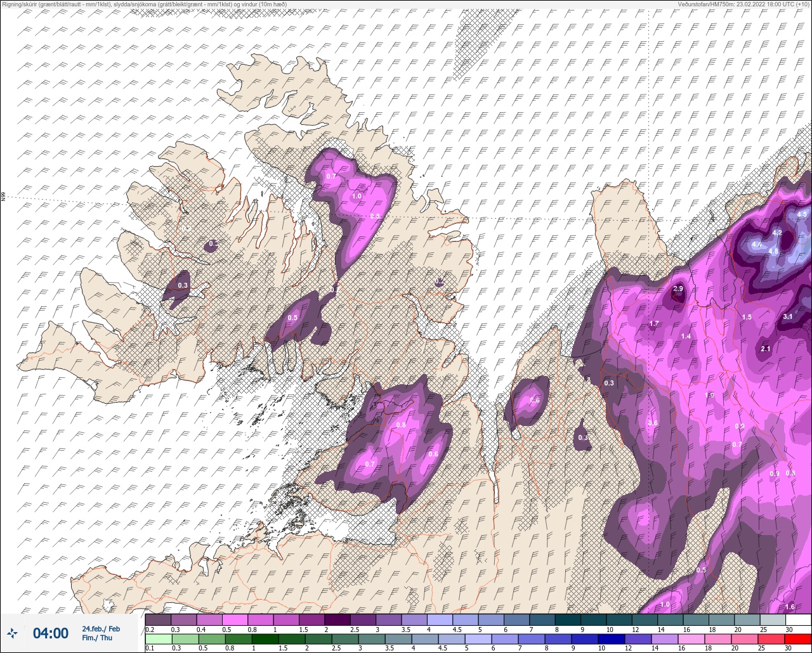Select the snow legend swatch for 4 mm
The width and height of the screenshot is (812, 653).
pos(440,619)
